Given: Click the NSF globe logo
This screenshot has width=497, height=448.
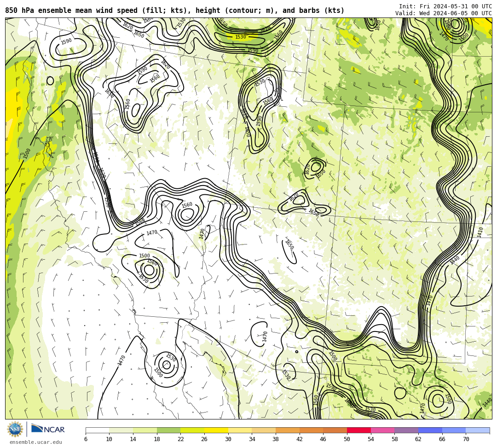Looking at the screenshot, I should pos(15,430).
